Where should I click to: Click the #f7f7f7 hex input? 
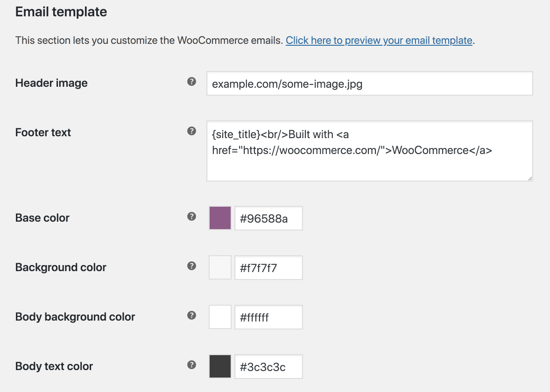coord(268,267)
